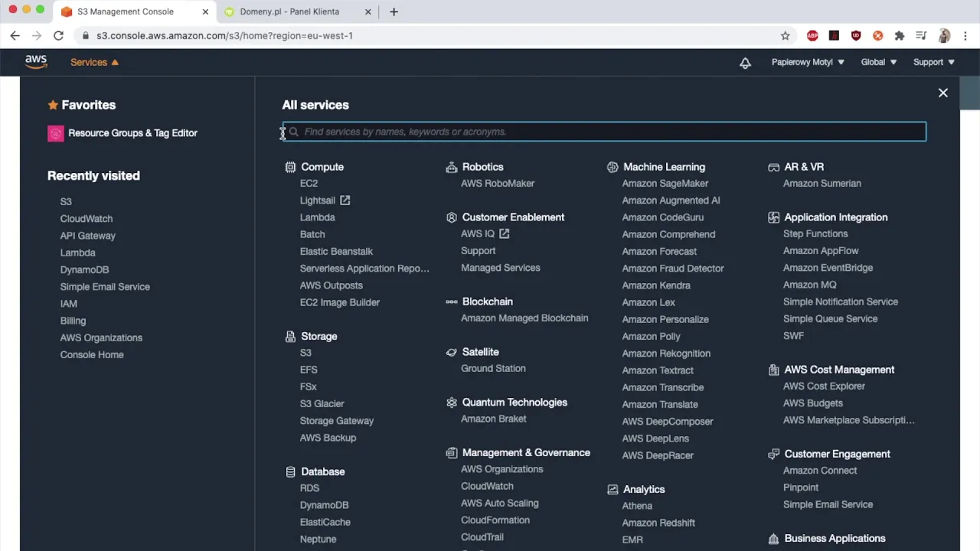Click the Customer Engagement category icon
Viewport: 980px width, 551px height.
pos(773,454)
